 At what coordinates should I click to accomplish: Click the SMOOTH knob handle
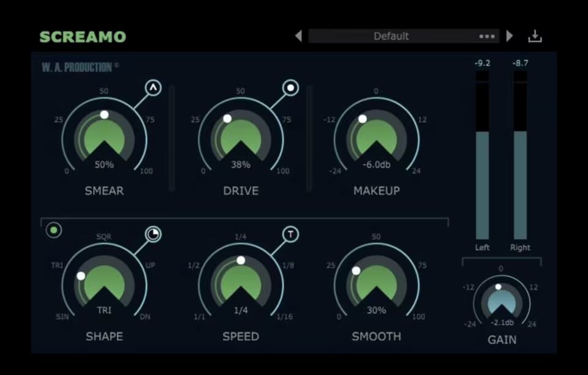pos(356,270)
